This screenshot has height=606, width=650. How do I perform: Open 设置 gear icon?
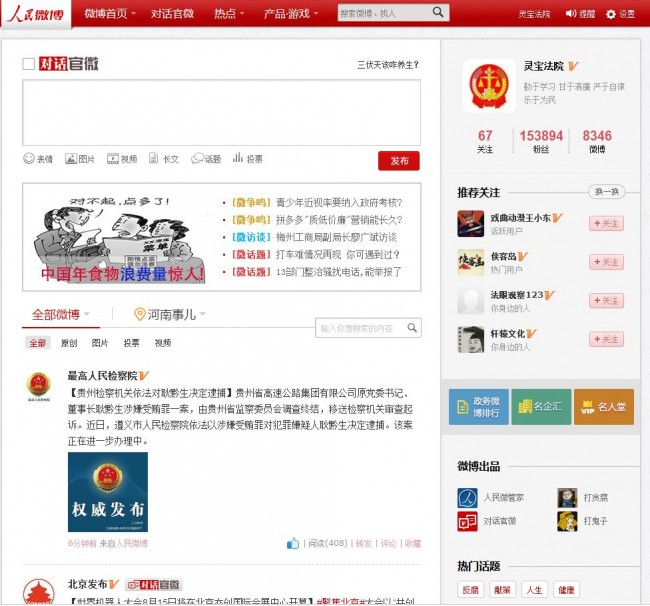tap(611, 14)
